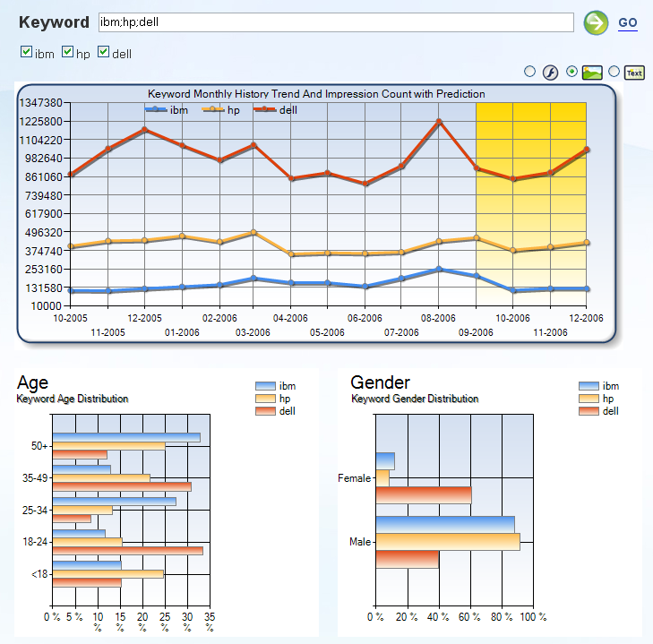Click the hp swatch in Age legend

(x=265, y=399)
